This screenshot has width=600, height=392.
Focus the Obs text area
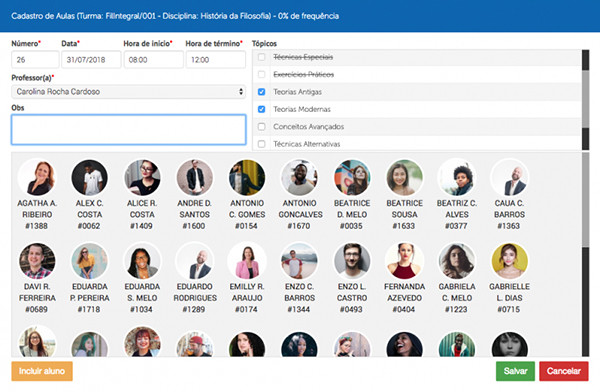tap(129, 129)
